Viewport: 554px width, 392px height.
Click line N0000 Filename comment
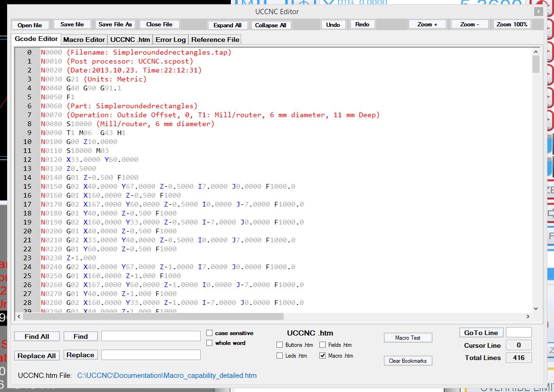pos(136,52)
